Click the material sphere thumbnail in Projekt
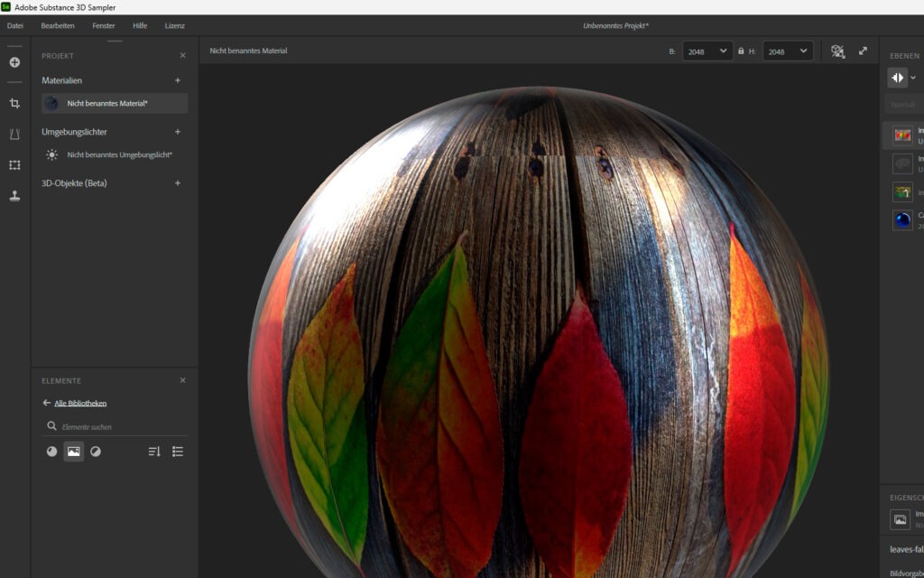Screen dimensions: 924x578 [51, 103]
